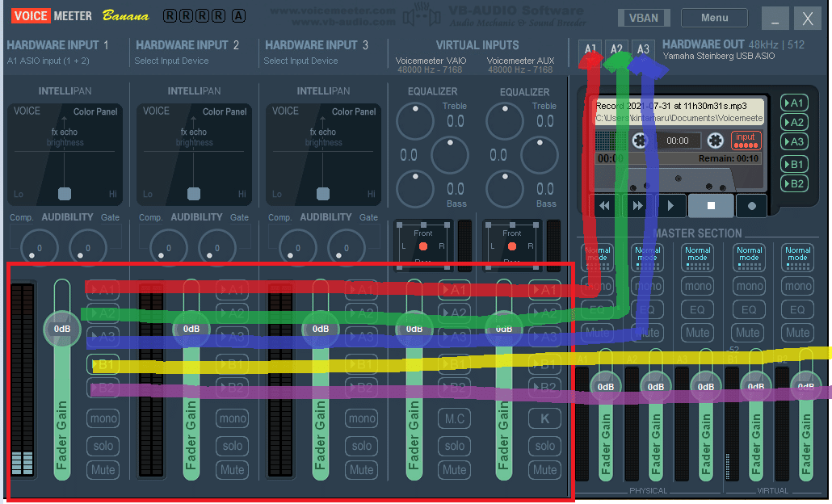Open Hardware Input 2 Select Input Device
The width and height of the screenshot is (832, 504).
(x=171, y=61)
